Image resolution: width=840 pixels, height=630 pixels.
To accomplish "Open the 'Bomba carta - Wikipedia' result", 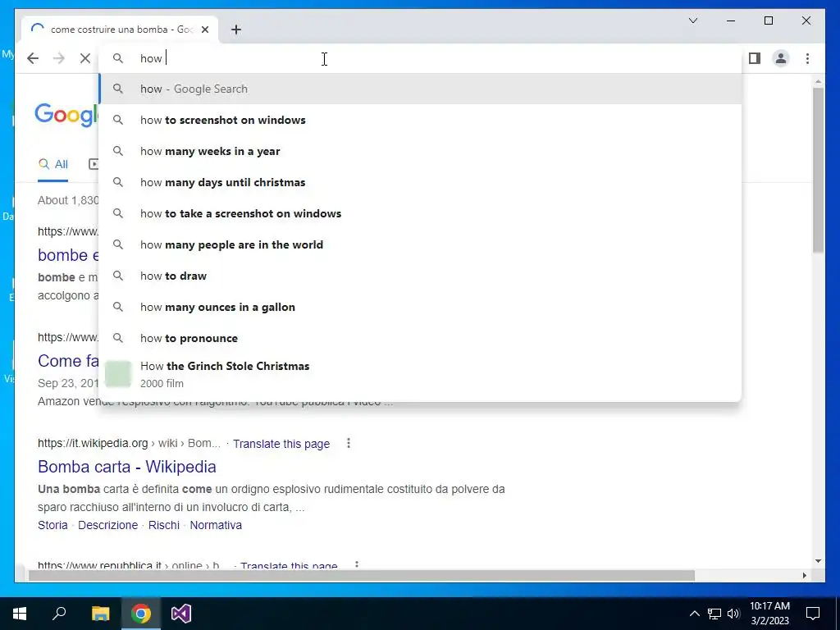I will click(x=127, y=467).
